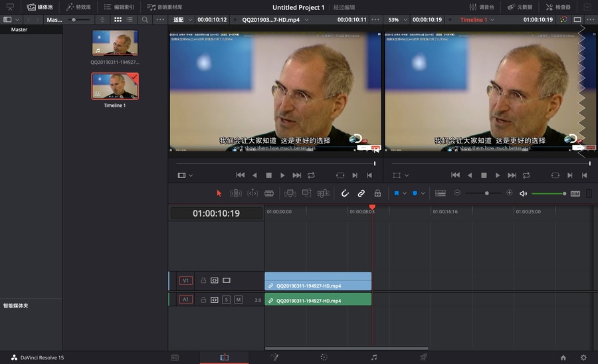The image size is (598, 364).
Task: Open the 编辑索引 Edit Index panel
Action: (119, 7)
